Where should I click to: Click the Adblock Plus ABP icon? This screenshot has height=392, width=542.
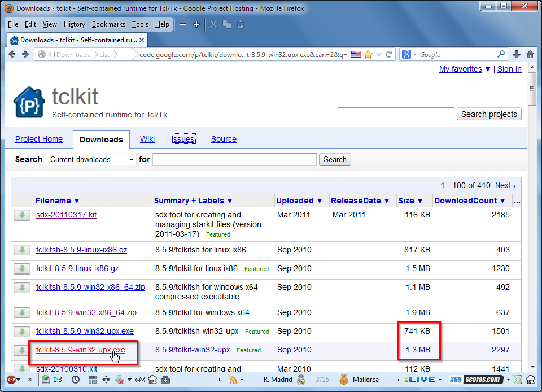click(11, 380)
